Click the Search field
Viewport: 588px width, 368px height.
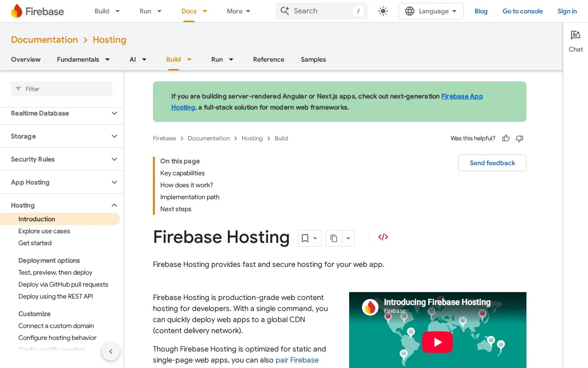tap(322, 11)
